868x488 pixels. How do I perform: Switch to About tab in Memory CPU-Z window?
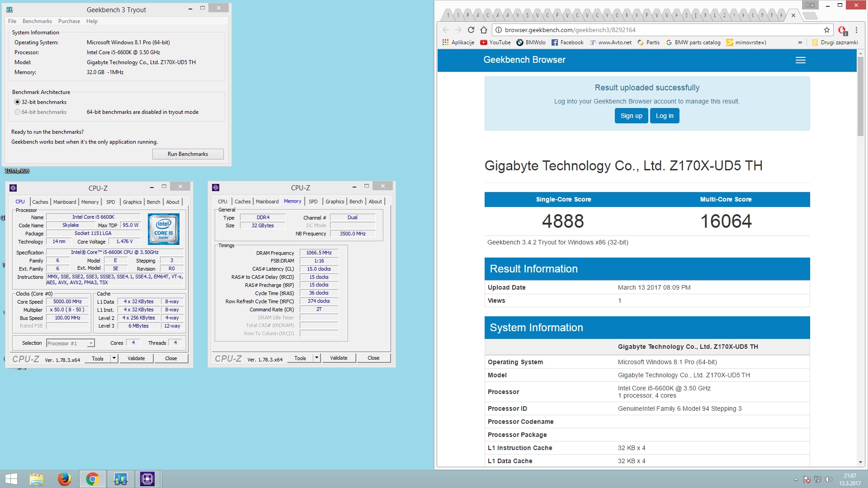pos(375,202)
